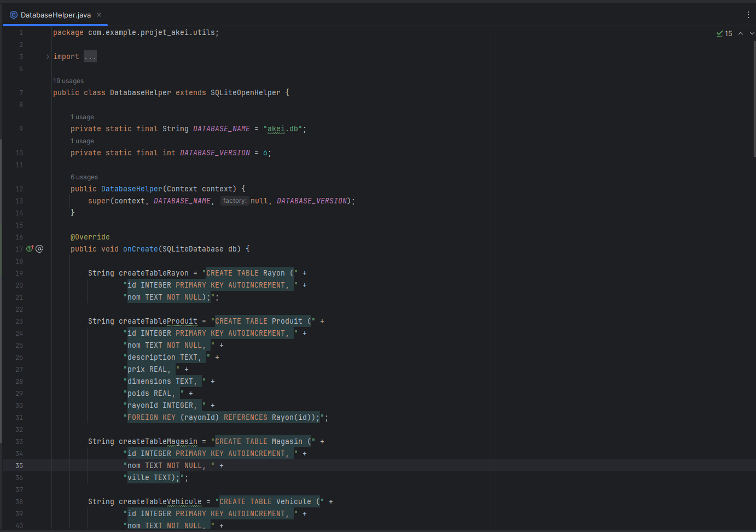Click the super(context, ...) call on line 13
Image resolution: width=756 pixels, height=532 pixels.
222,201
